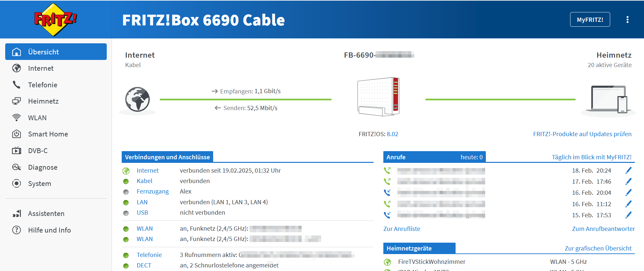This screenshot has width=644, height=271.
Task: Edit the call entry from 18. Feb. 20:24
Action: point(628,170)
